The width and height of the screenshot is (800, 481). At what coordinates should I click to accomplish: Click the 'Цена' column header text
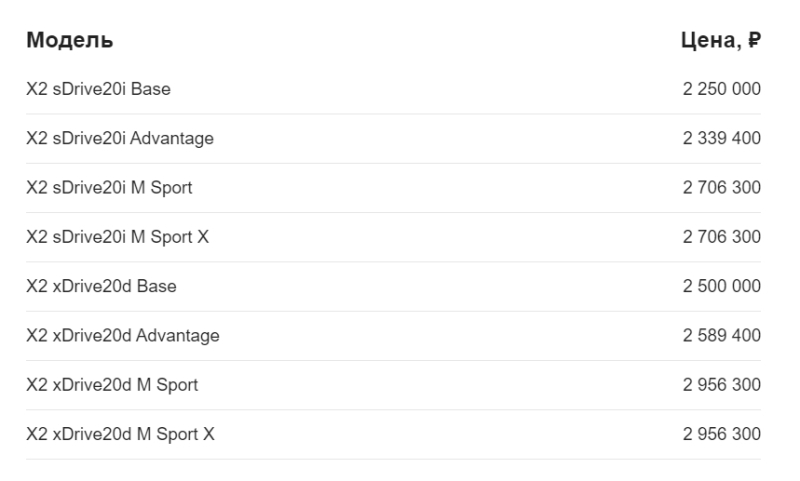coord(708,40)
